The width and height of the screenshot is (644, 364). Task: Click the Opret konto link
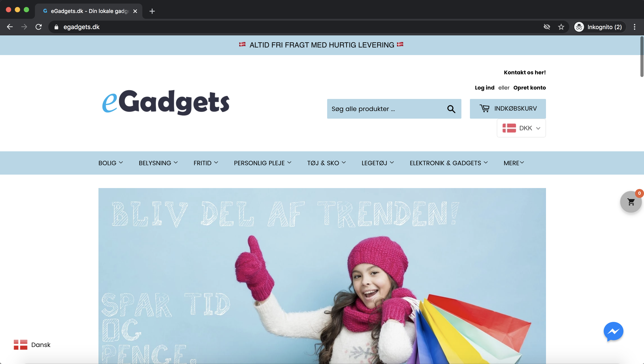(x=529, y=88)
